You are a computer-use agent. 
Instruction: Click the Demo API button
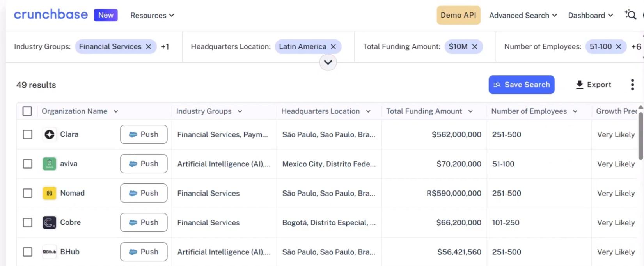[458, 15]
